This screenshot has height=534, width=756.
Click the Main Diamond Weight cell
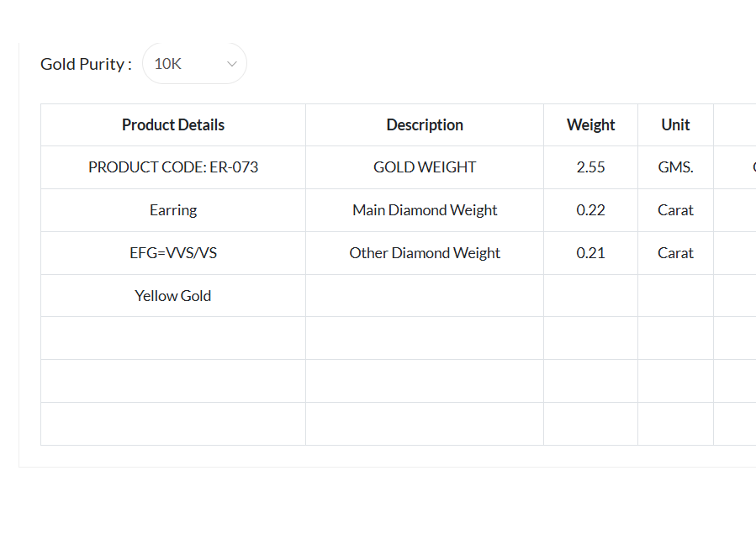point(425,210)
